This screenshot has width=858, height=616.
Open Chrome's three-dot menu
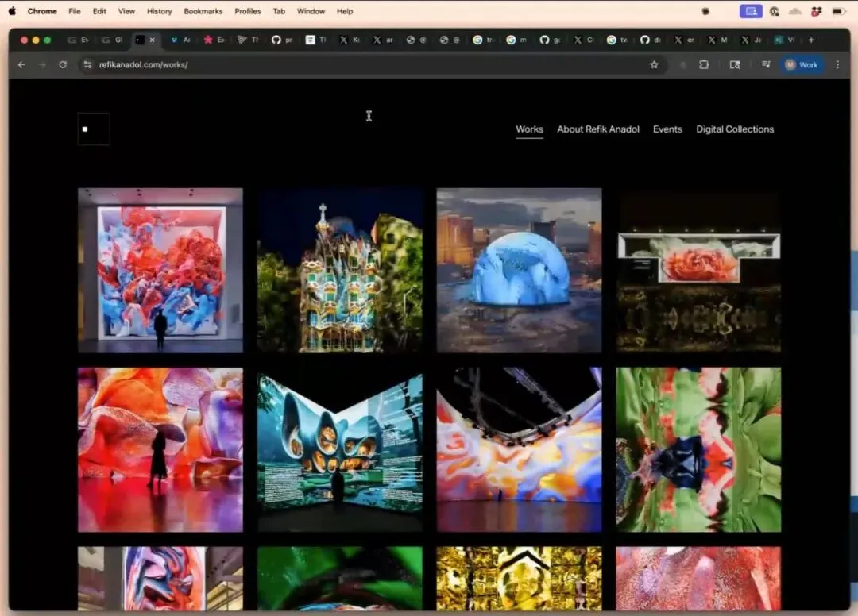(x=838, y=64)
